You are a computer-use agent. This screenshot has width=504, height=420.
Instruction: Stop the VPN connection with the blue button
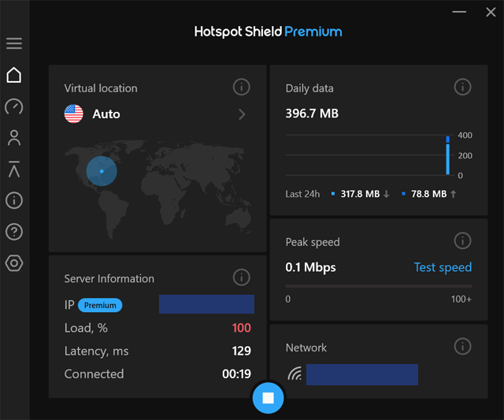pos(268,398)
